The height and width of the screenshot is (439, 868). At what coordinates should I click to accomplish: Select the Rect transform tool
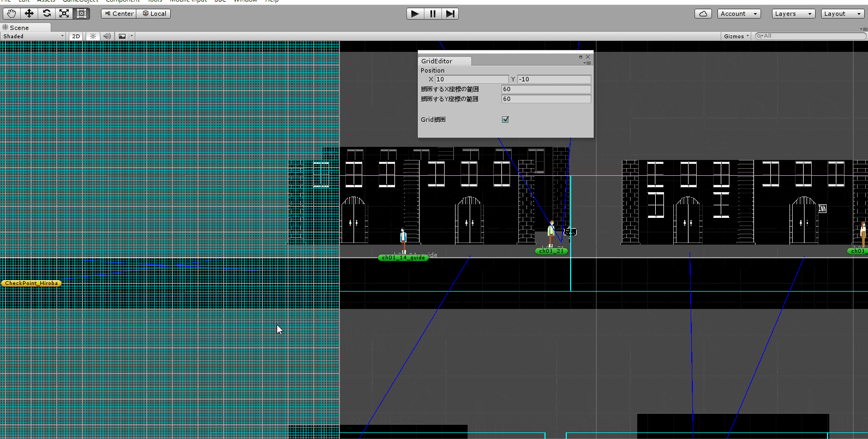(81, 13)
